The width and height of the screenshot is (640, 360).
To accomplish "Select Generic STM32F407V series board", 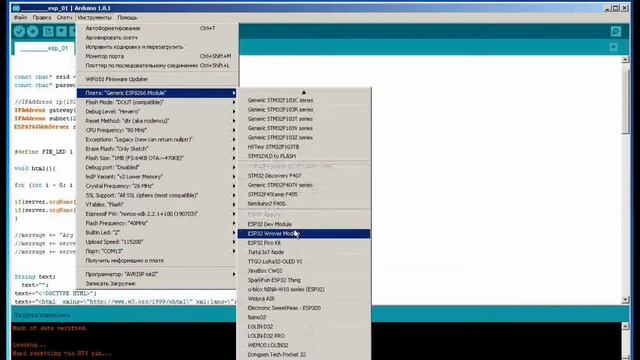I will (304, 185).
